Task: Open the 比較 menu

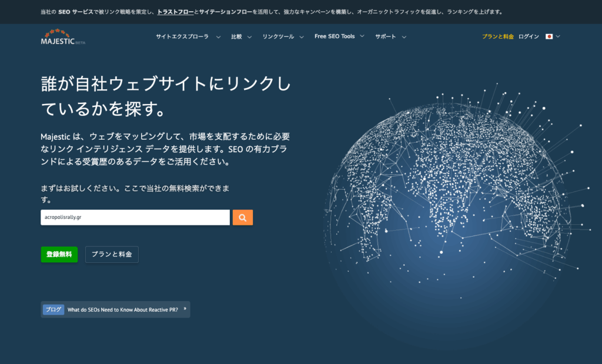Action: (x=236, y=36)
